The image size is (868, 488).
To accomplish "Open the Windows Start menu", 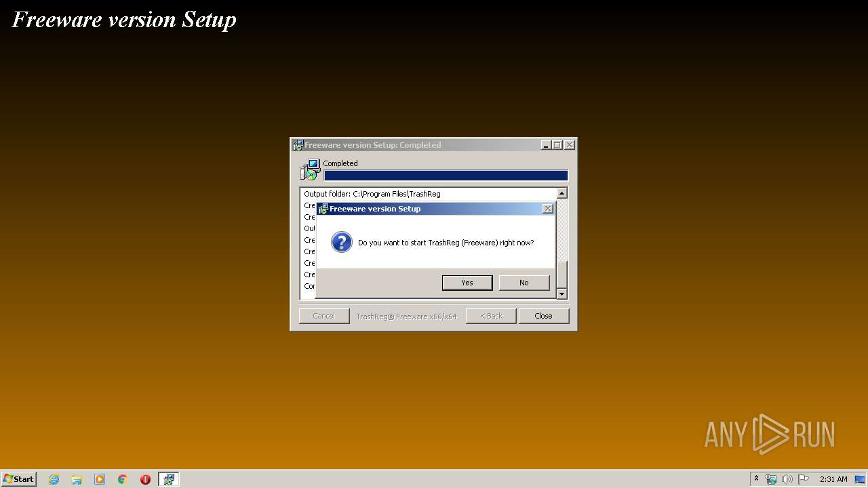I will 19,479.
